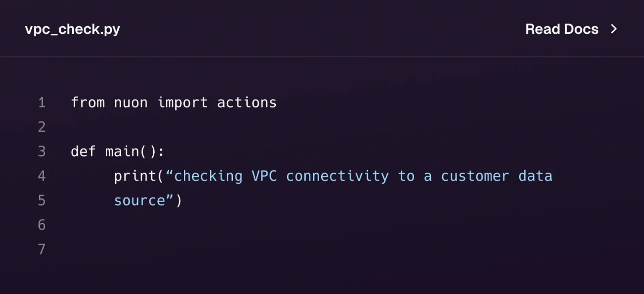Click line number 7 in gutter
Viewport: 644px width, 294px height.
(42, 249)
